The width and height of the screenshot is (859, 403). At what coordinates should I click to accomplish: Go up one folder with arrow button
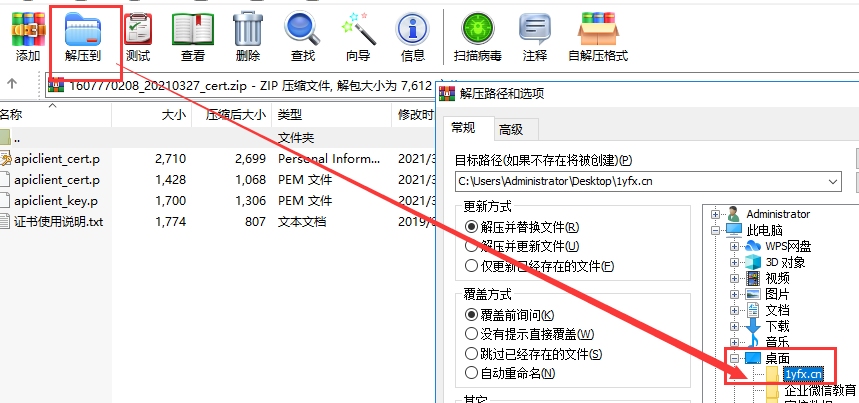(12, 84)
